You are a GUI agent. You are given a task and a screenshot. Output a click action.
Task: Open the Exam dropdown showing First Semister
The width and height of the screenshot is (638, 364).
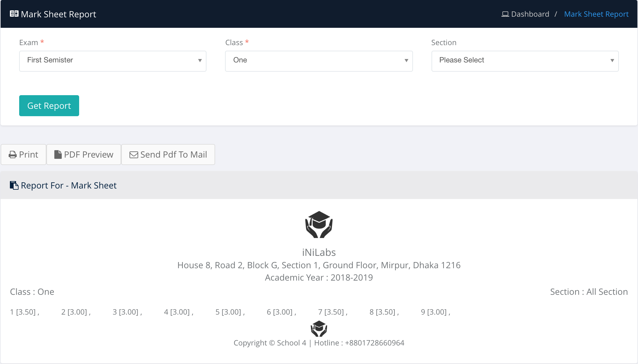point(113,61)
